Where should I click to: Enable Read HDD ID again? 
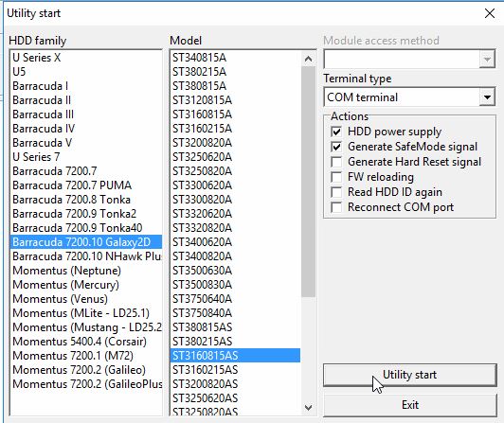tap(336, 192)
